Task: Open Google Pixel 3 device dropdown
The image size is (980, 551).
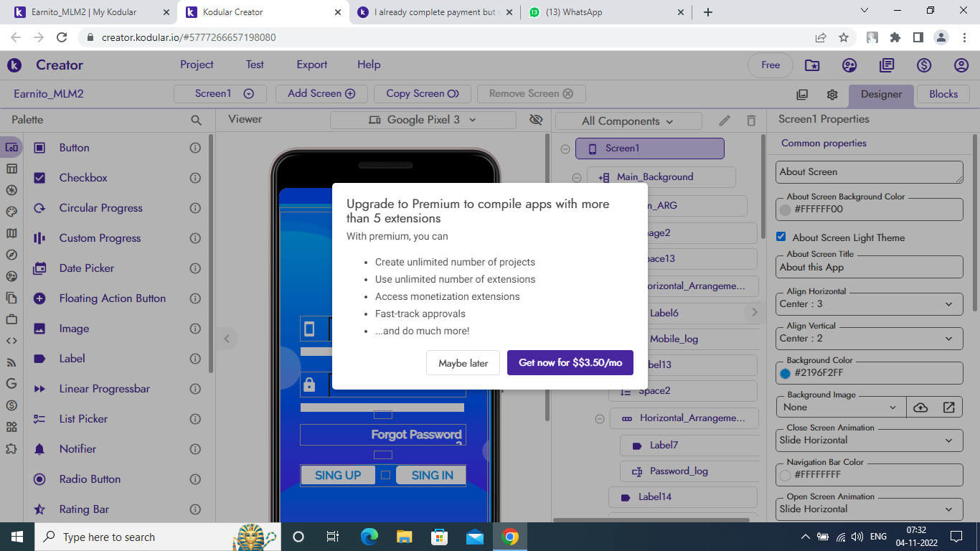Action: pos(423,120)
